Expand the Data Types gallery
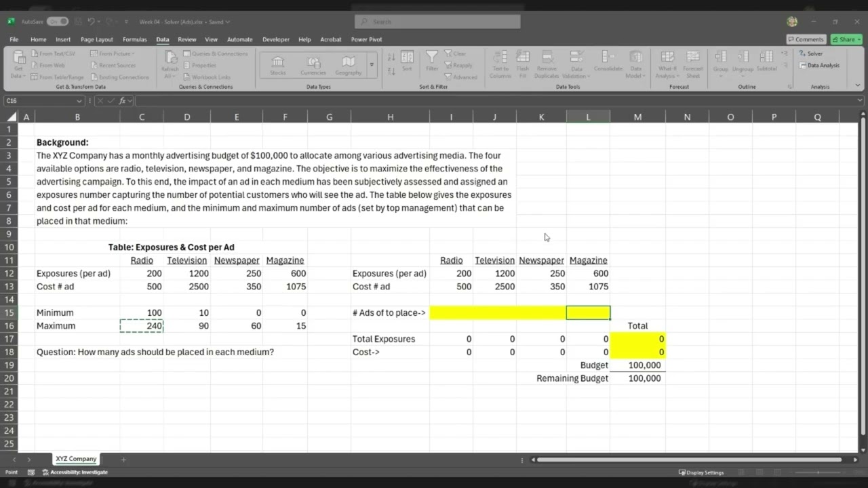Screen dimensions: 868x488 [372, 66]
